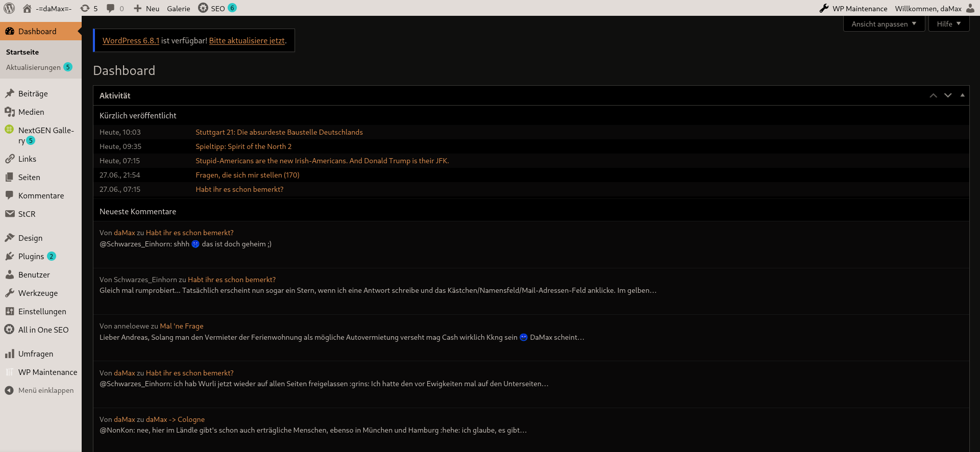Open the Medien library icon
Viewport: 980px width, 452px height.
coord(9,112)
